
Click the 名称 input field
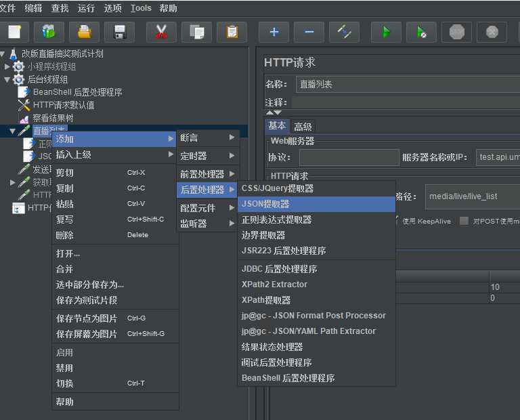(408, 84)
